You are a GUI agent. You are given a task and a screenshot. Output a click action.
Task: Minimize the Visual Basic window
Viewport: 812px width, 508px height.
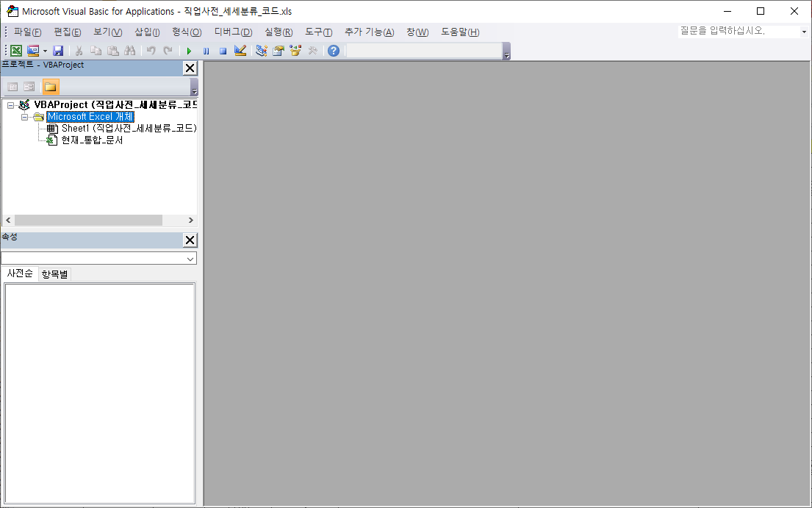(727, 11)
